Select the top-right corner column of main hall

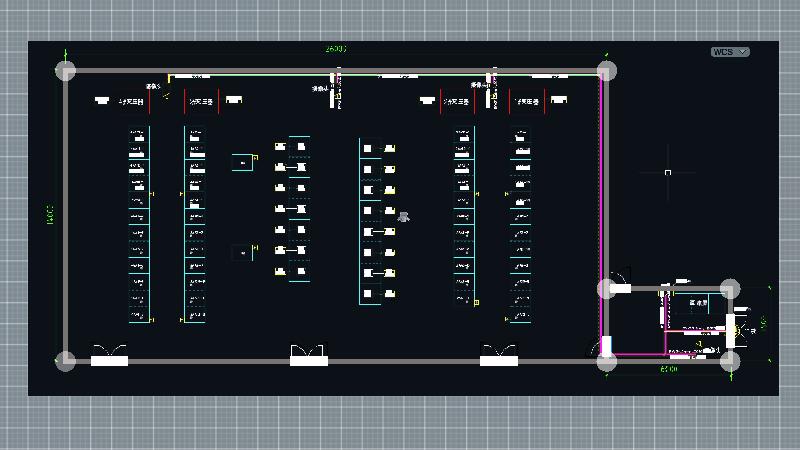(x=607, y=70)
